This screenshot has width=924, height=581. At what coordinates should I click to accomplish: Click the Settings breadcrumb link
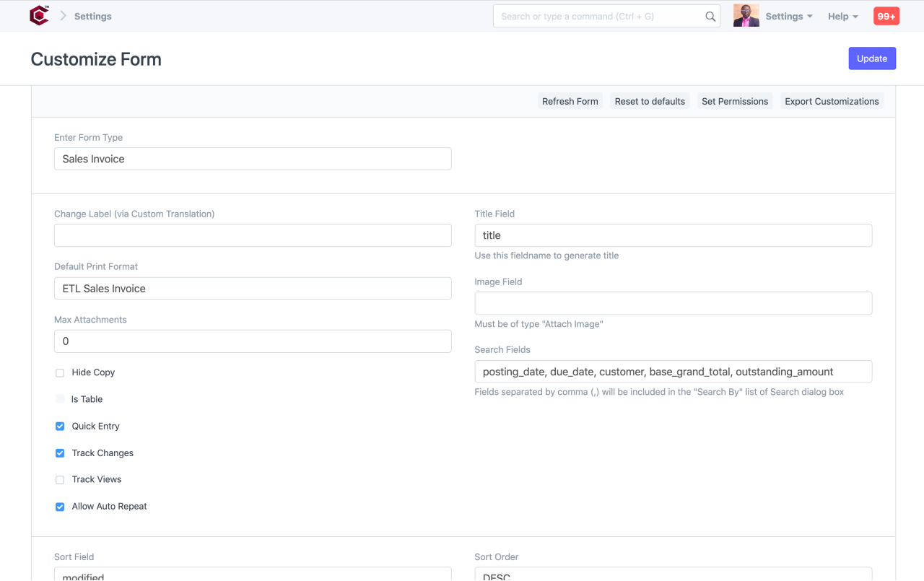[92, 16]
